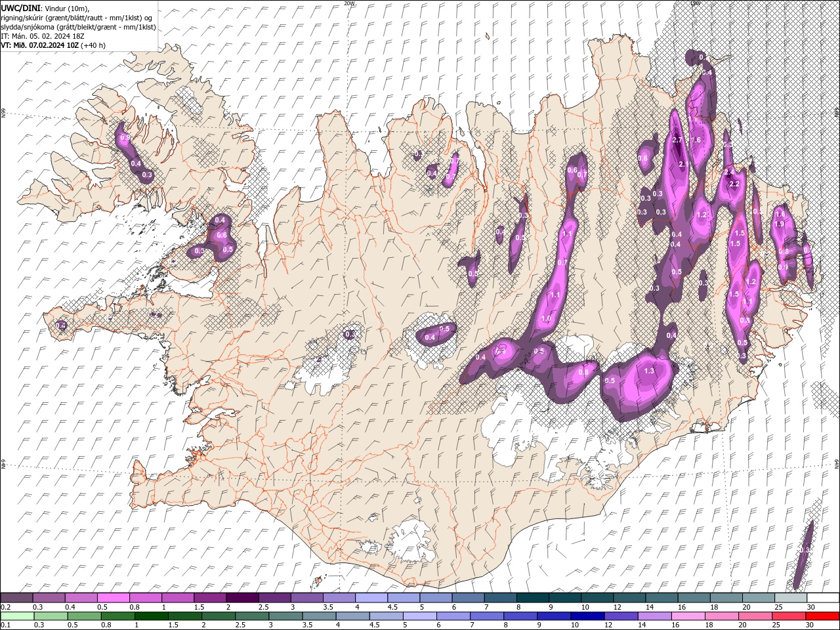The image size is (840, 630).
Task: Click the 'UWC/DINI' title text
Action: coord(21,8)
